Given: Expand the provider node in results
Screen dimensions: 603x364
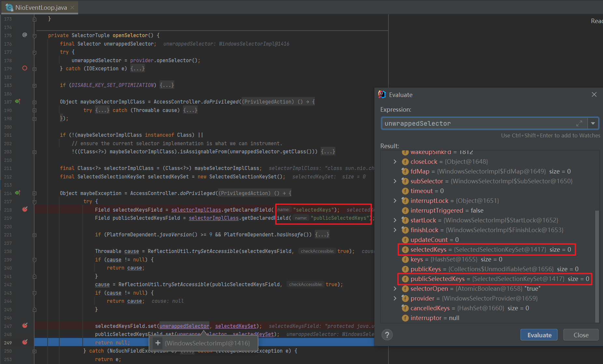Looking at the screenshot, I should click(x=395, y=299).
